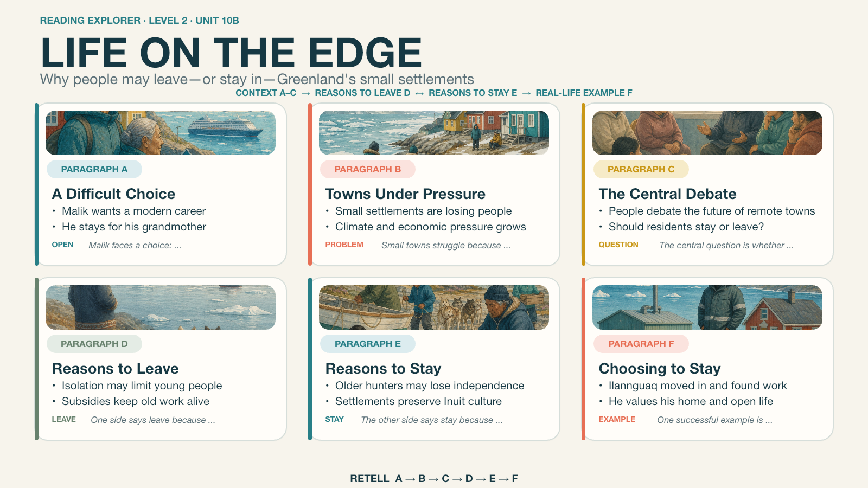Click the 'A Difficult Choice' heading
This screenshot has width=868, height=488.
(x=113, y=194)
